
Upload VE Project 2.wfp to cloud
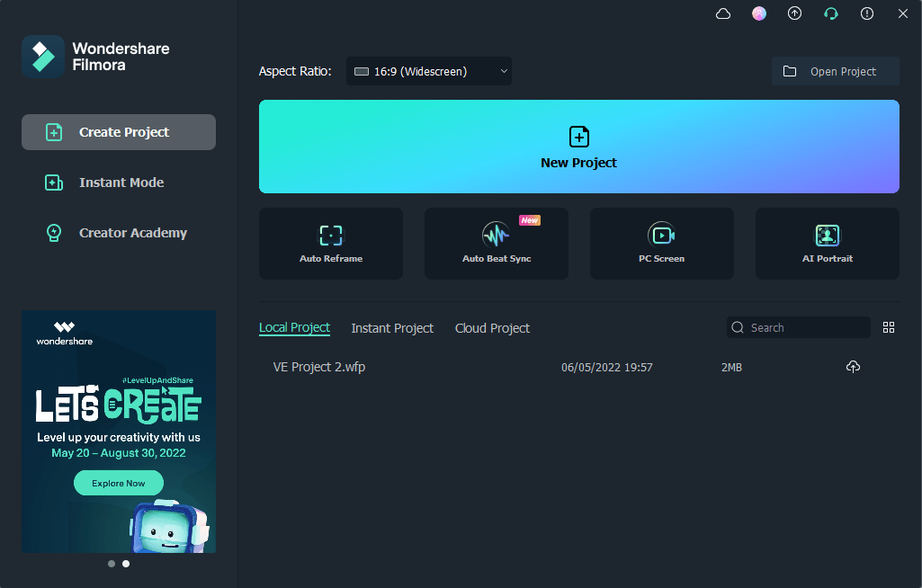pos(853,367)
